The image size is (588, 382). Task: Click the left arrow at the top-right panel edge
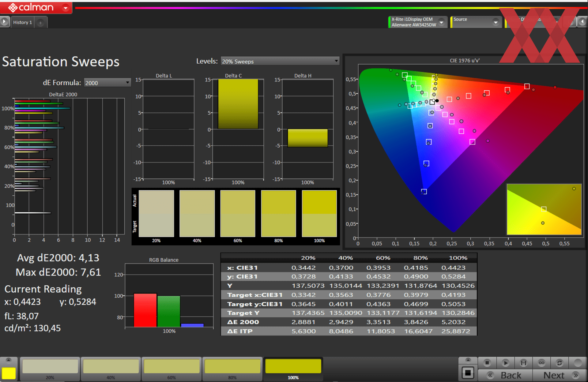point(582,22)
